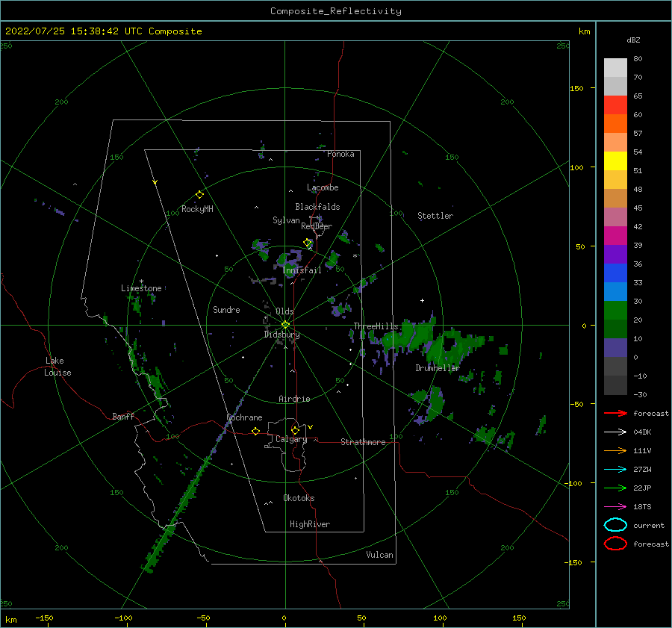Click the yellow diamond marker near Cochrane

point(256,432)
